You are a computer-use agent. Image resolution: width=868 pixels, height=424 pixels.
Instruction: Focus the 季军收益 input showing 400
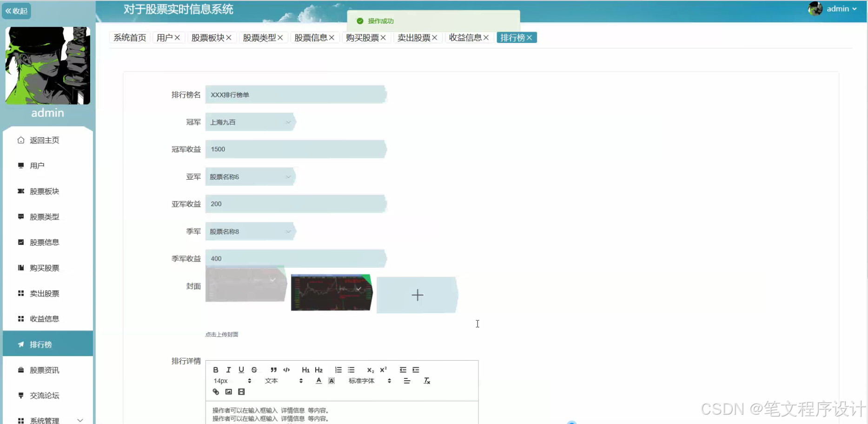(296, 259)
